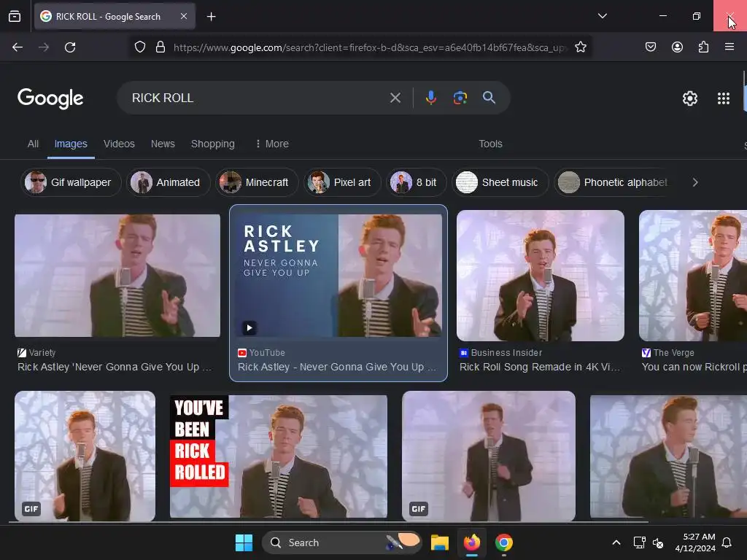Expand the More search categories menu

tap(272, 144)
